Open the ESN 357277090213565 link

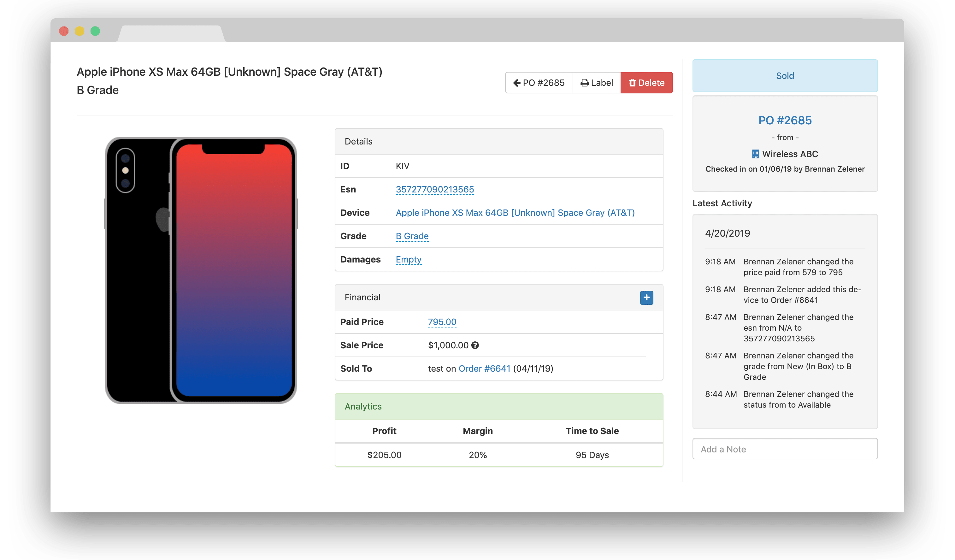coord(435,189)
